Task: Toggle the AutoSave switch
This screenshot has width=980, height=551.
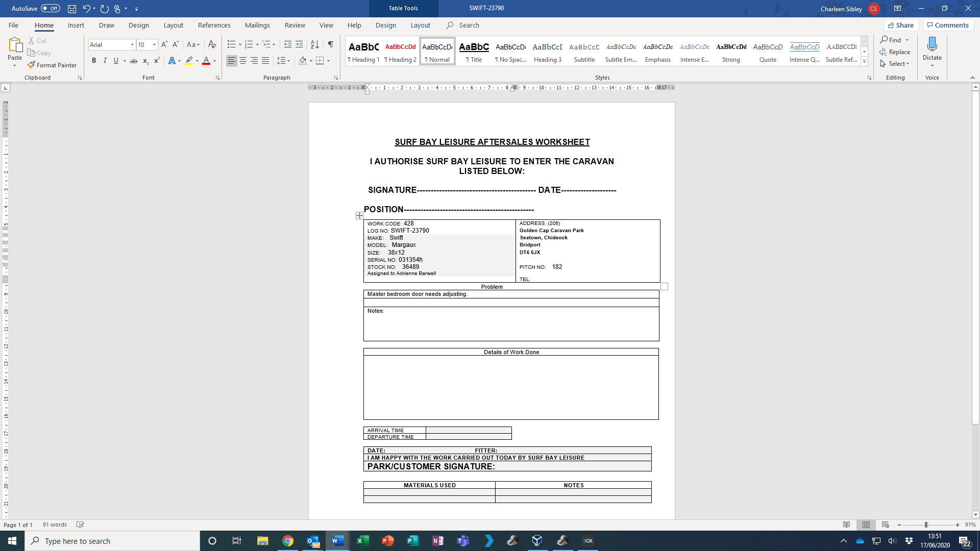Action: click(51, 9)
